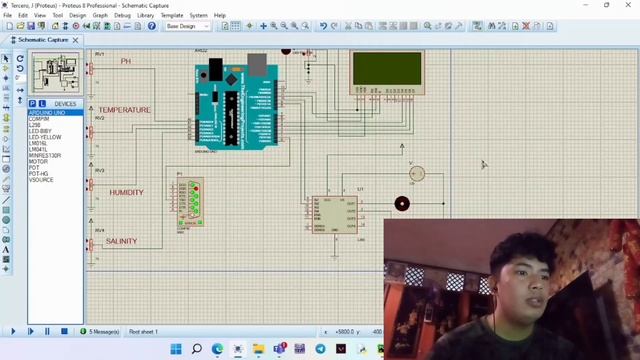The width and height of the screenshot is (640, 360).
Task: Click the binoculars search and tag icon
Action: click(x=492, y=26)
